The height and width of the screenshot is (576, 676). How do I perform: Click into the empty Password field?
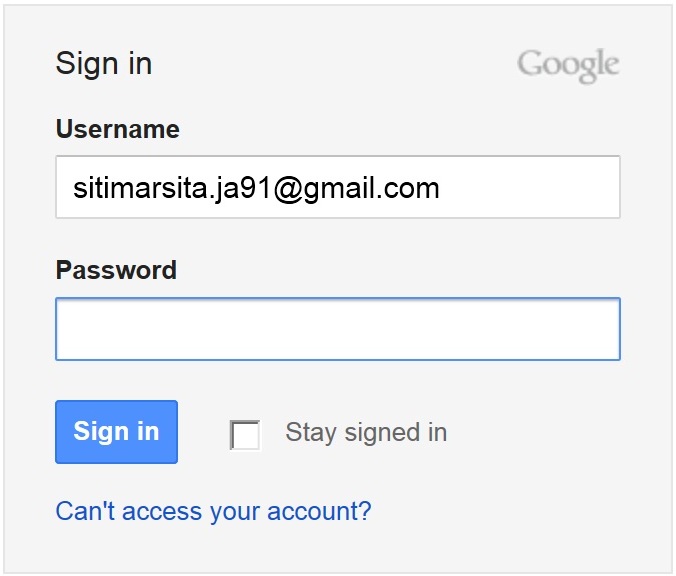tap(337, 329)
